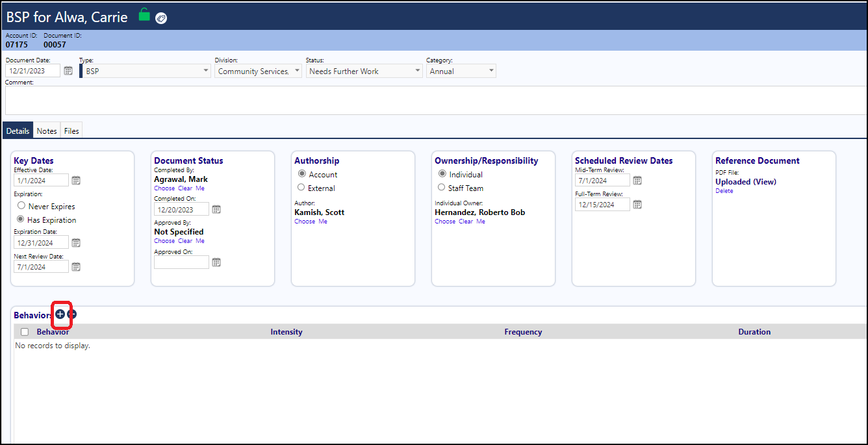Click the Document Date input field
868x445 pixels.
click(33, 71)
